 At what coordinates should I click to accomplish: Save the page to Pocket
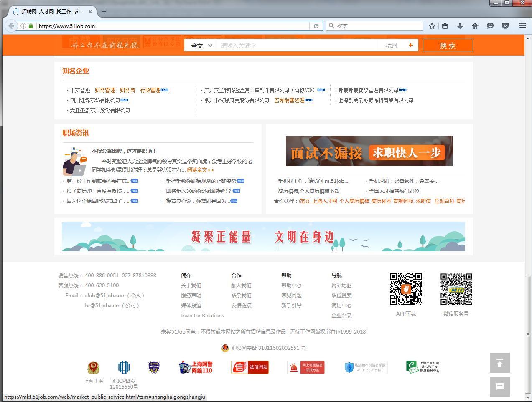(x=505, y=26)
